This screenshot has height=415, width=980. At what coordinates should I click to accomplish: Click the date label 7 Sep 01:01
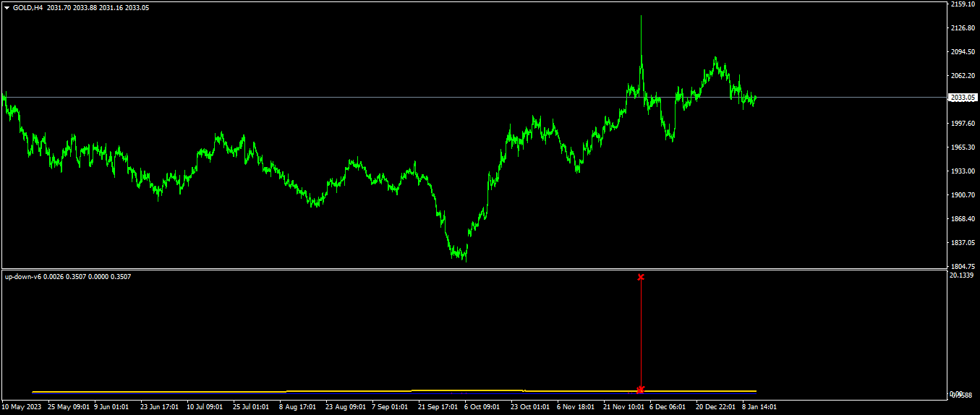point(390,407)
